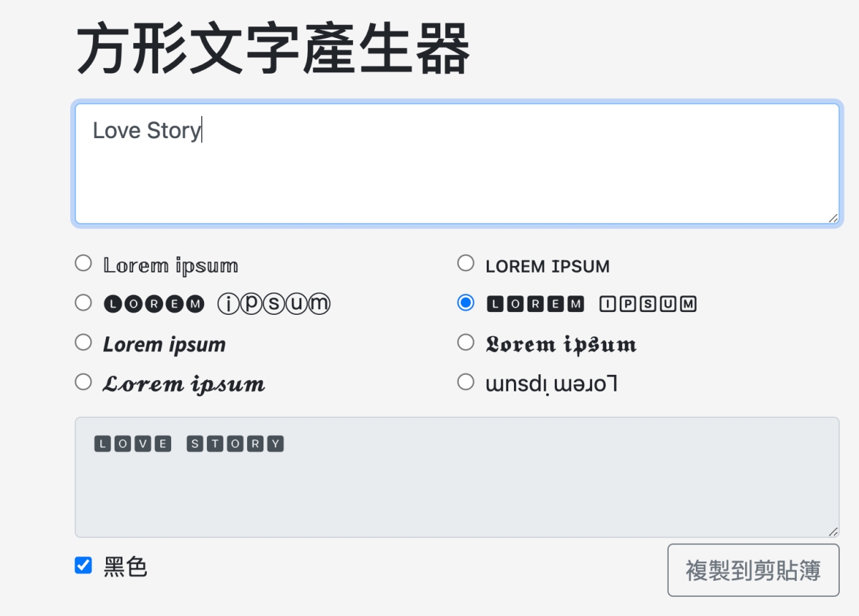
Task: Click the squared LOREM IPSUM sample label
Action: pos(591,304)
